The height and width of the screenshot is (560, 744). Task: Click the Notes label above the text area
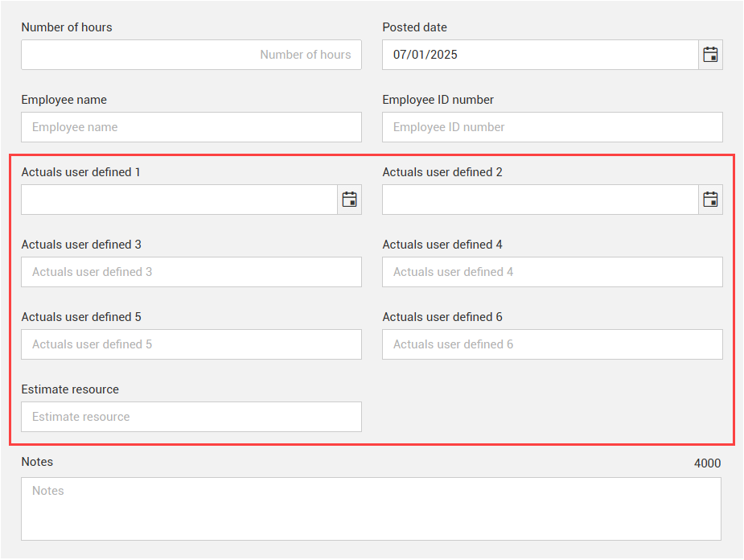37,462
